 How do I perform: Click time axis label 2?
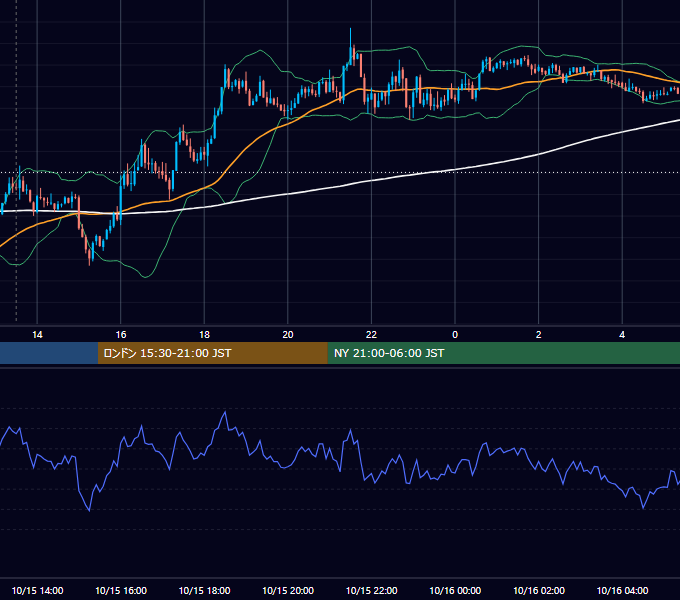pos(539,335)
